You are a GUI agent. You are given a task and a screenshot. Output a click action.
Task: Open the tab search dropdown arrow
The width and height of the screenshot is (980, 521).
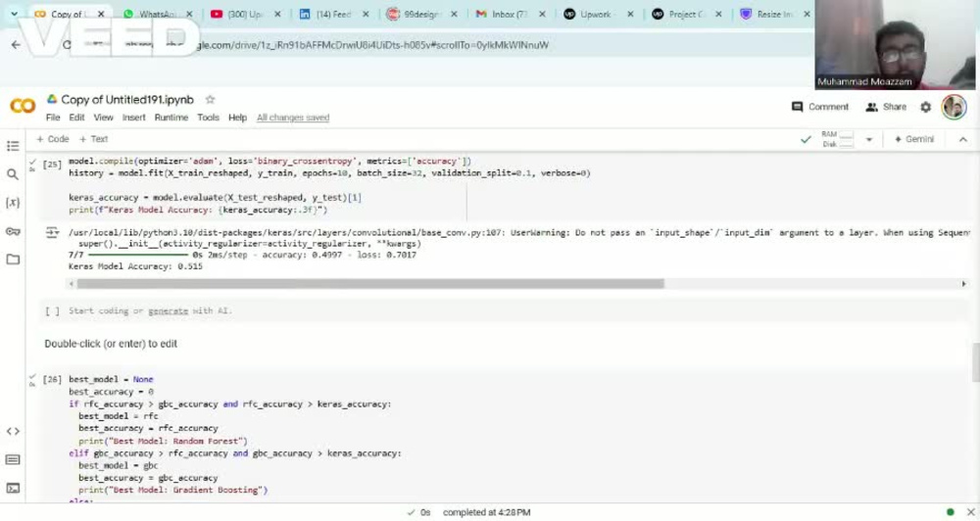(14, 14)
